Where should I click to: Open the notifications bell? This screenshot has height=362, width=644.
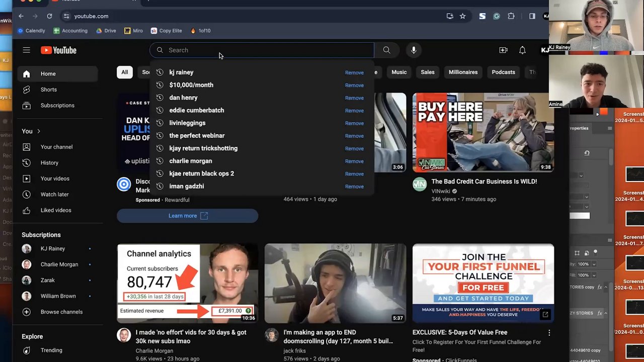522,50
